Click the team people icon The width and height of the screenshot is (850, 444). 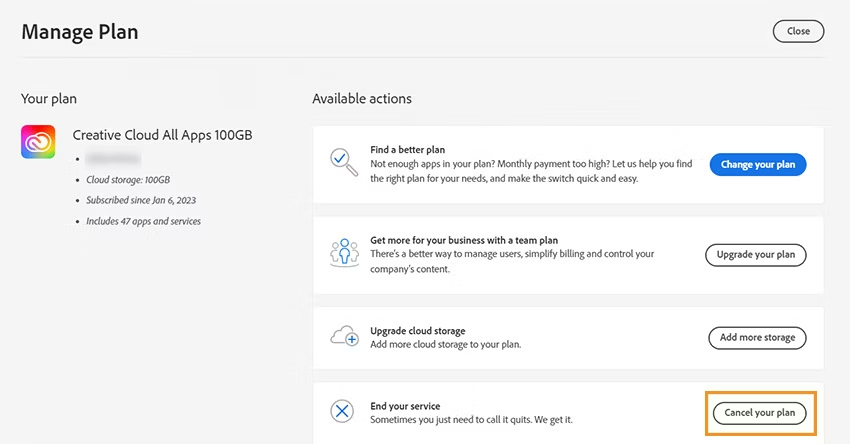[x=344, y=253]
